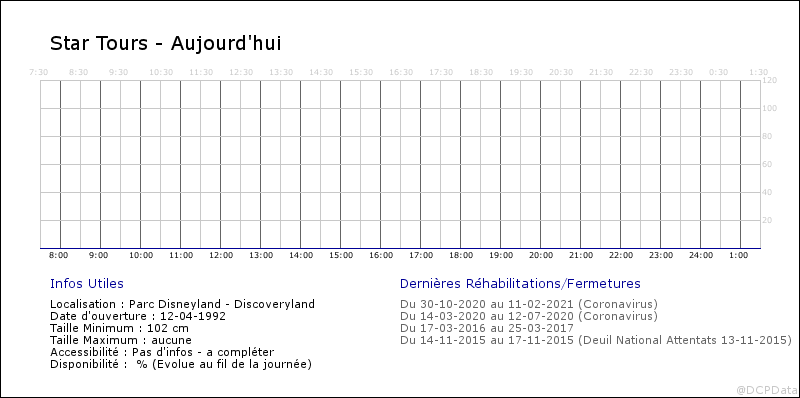This screenshot has width=800, height=398.
Task: Open Dernières Réhabilitations/Fermetures heading
Action: point(520,284)
